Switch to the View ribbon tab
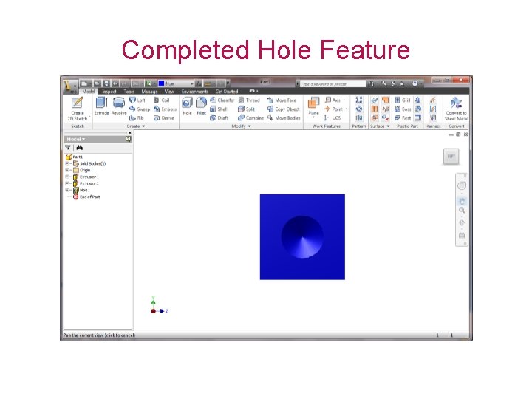 pyautogui.click(x=169, y=92)
